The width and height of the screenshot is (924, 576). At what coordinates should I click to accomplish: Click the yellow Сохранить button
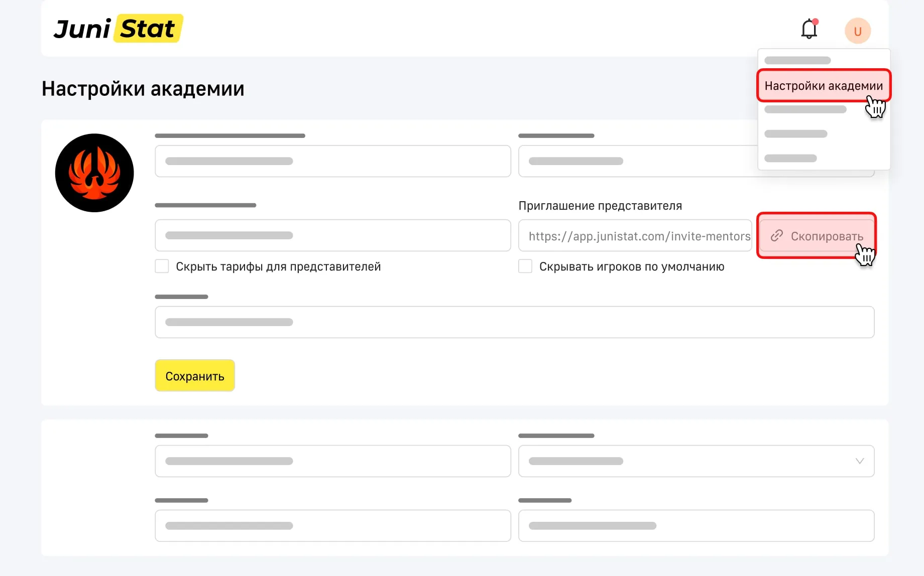tap(195, 376)
